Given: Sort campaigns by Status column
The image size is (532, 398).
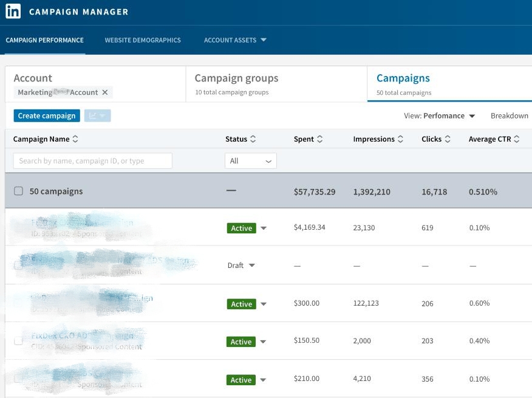Looking at the screenshot, I should [x=253, y=139].
